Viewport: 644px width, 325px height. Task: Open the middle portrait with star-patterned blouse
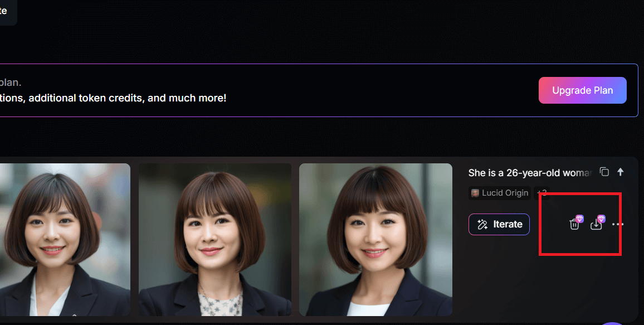[x=215, y=240]
